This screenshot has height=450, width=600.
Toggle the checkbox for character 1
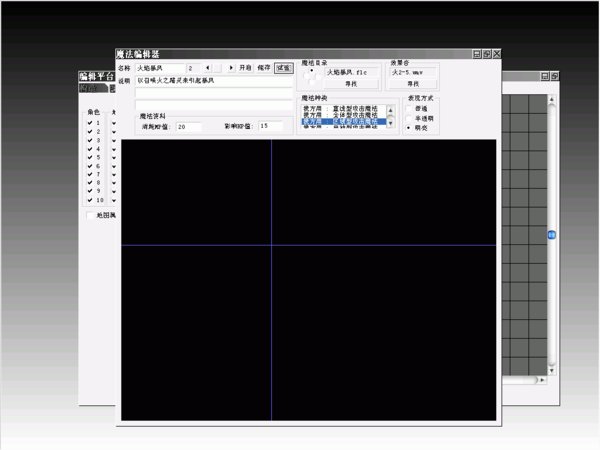[x=90, y=122]
